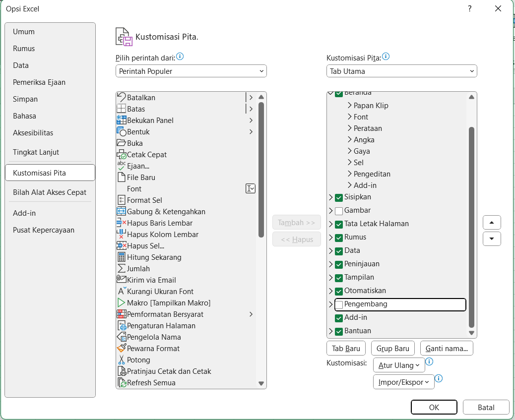Open the Perintah Populer dropdown
The height and width of the screenshot is (420, 515).
click(x=191, y=71)
